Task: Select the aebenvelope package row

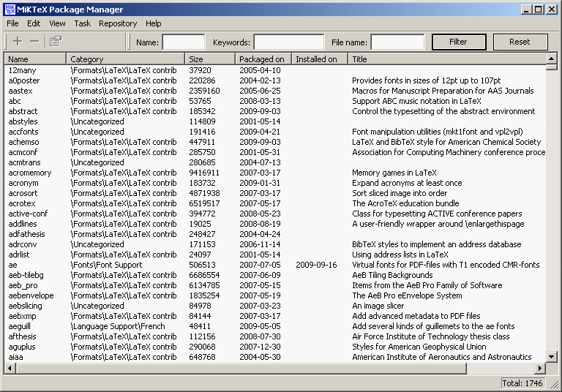Action: tap(275, 295)
